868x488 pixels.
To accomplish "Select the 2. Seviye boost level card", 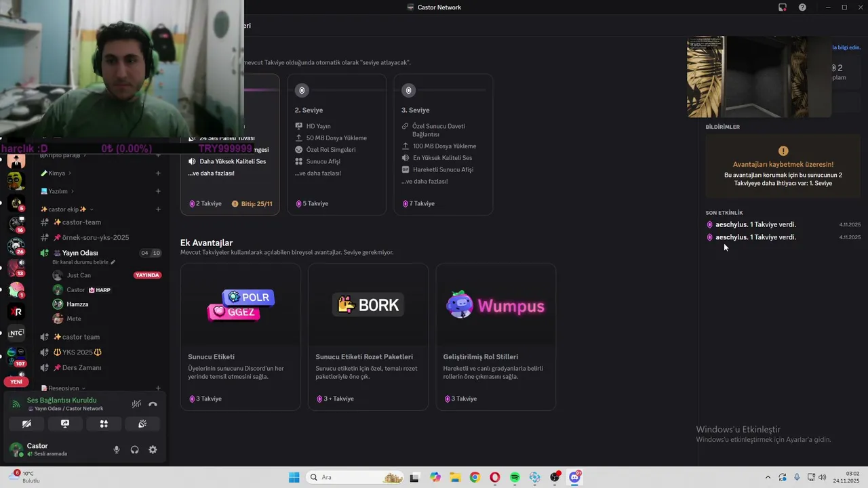I will (336, 144).
